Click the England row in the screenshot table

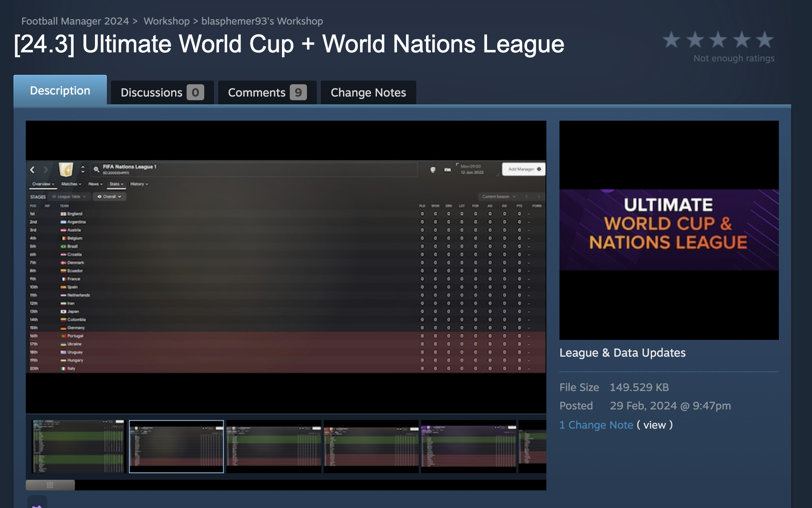coord(286,214)
